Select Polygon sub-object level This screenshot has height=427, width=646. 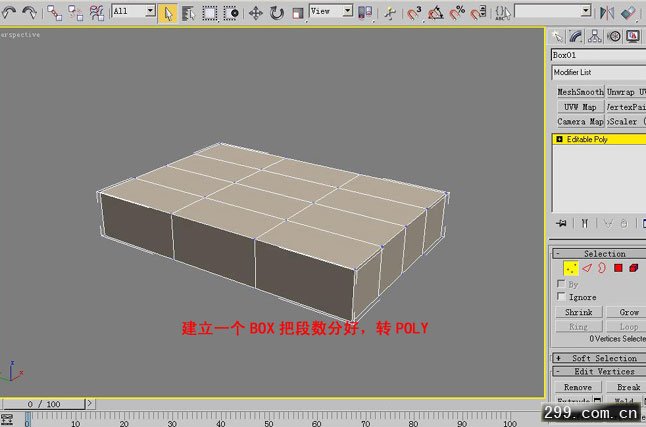point(618,268)
